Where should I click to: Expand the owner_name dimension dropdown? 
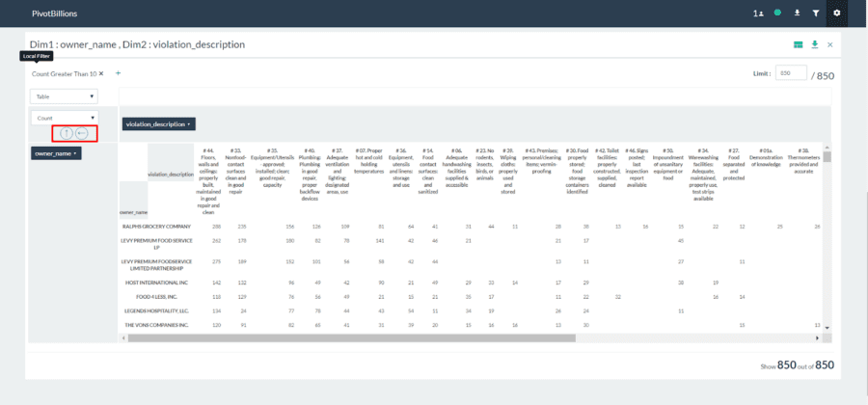coord(57,153)
